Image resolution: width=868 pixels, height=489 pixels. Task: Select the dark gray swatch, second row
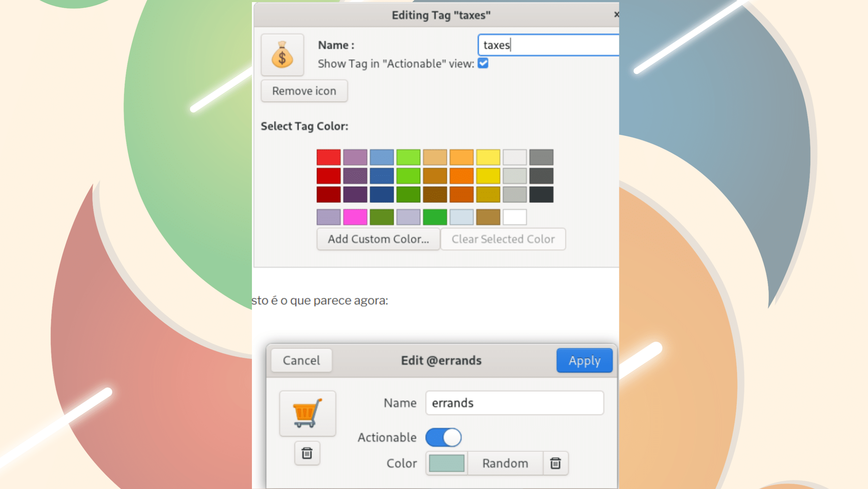541,176
